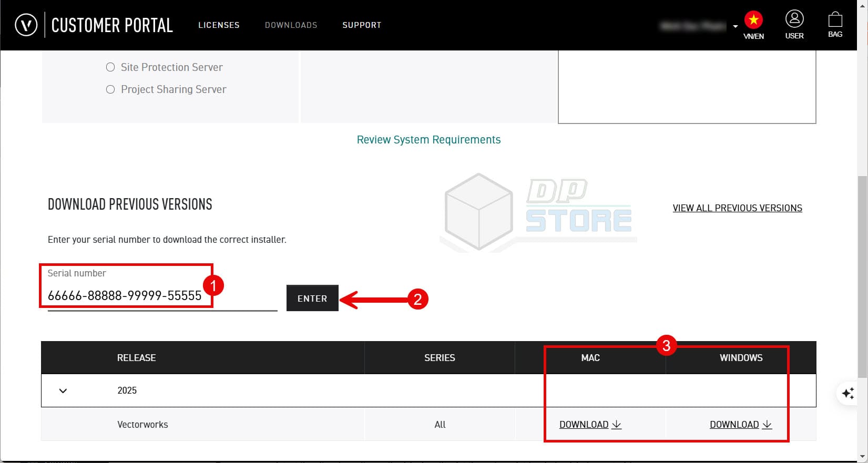
Task: Click the Serial number input field
Action: (x=162, y=295)
